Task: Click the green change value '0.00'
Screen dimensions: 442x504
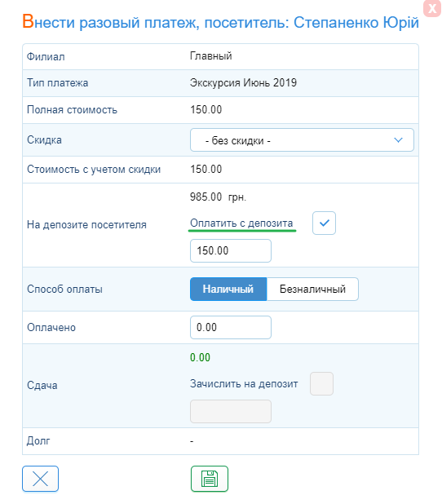Action: 200,357
